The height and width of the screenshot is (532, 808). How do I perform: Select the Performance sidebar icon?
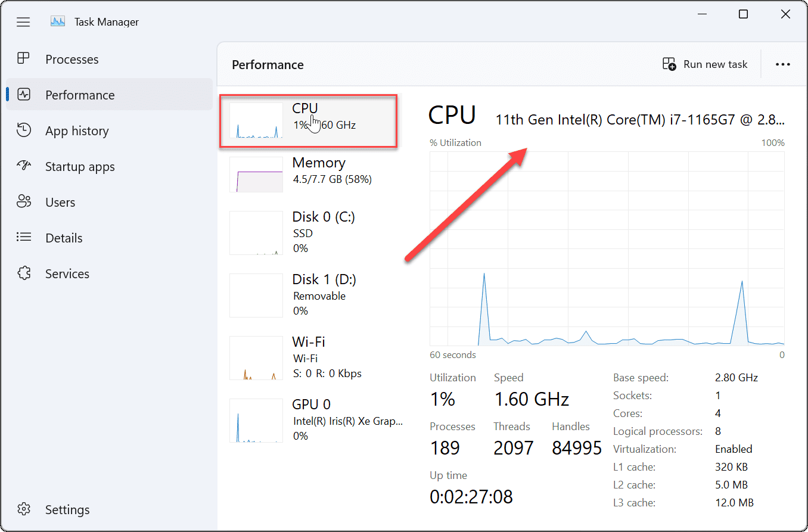tap(23, 94)
